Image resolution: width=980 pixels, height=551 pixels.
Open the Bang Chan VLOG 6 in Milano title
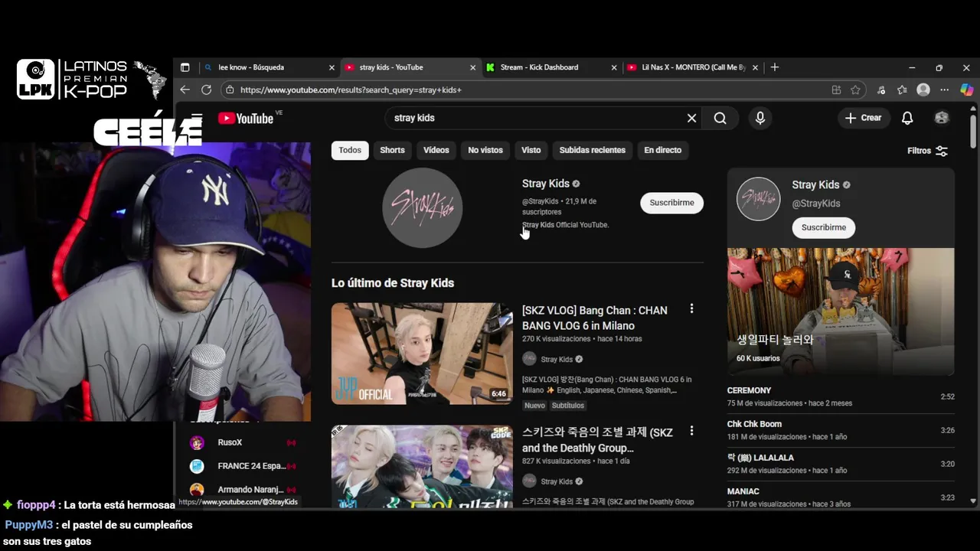(595, 318)
